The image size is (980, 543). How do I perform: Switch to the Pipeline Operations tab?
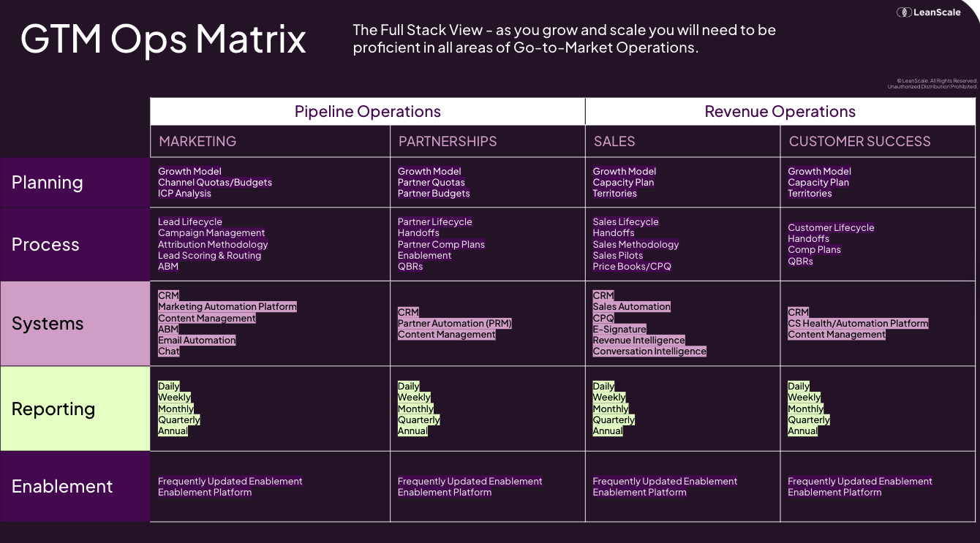point(367,111)
